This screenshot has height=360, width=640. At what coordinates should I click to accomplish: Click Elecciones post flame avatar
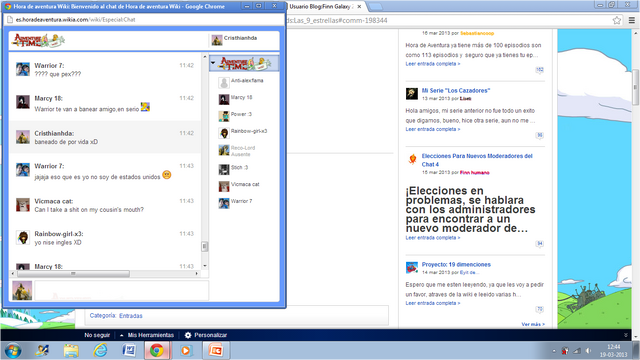[411, 159]
